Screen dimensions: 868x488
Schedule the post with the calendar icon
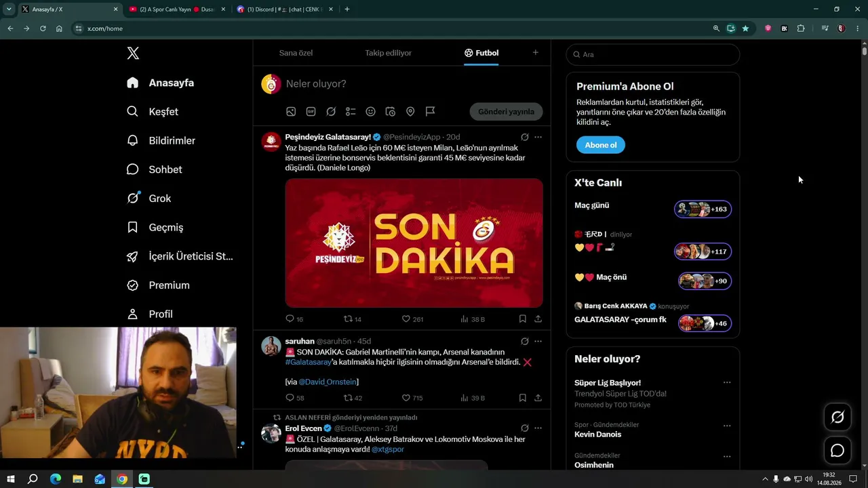[x=391, y=111]
